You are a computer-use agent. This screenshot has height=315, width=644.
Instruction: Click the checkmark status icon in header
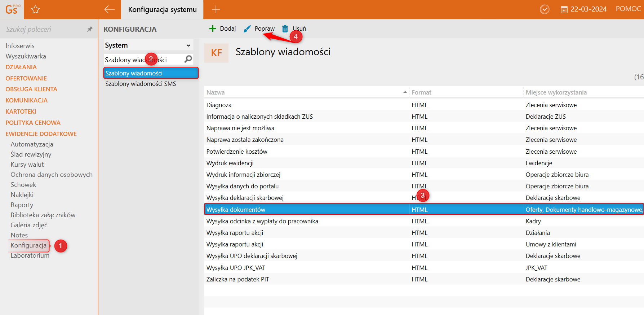click(x=545, y=9)
